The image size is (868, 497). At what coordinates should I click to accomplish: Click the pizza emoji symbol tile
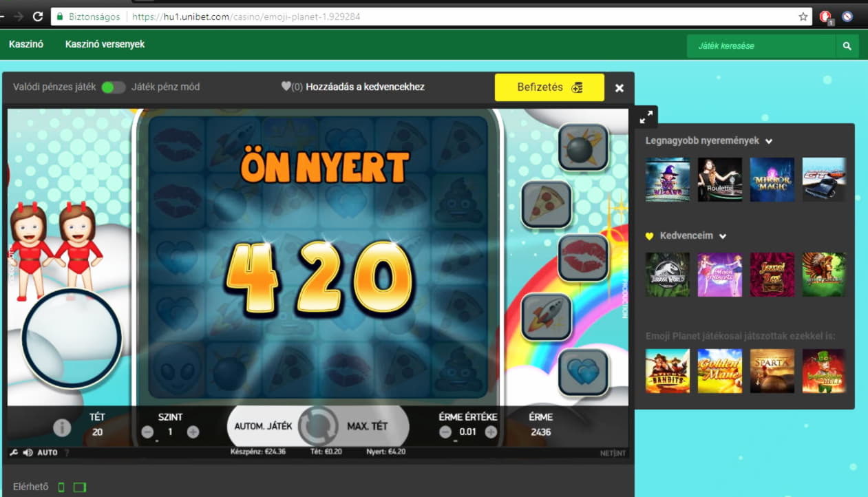click(547, 204)
